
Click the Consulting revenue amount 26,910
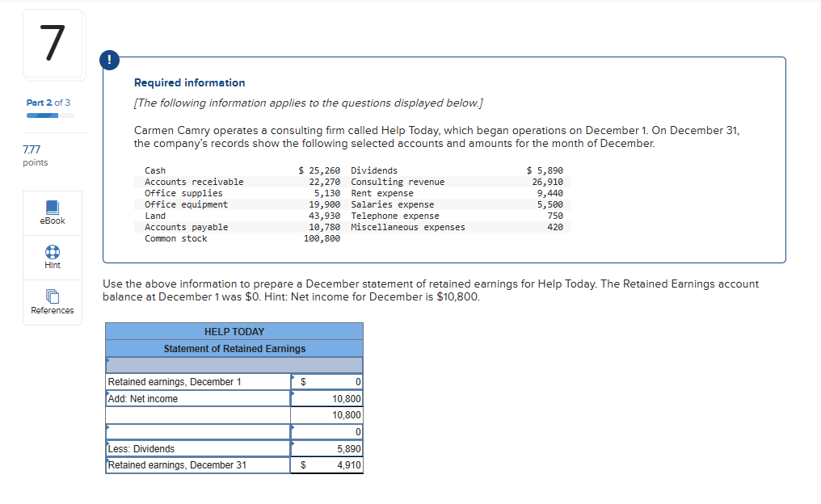[x=548, y=182]
